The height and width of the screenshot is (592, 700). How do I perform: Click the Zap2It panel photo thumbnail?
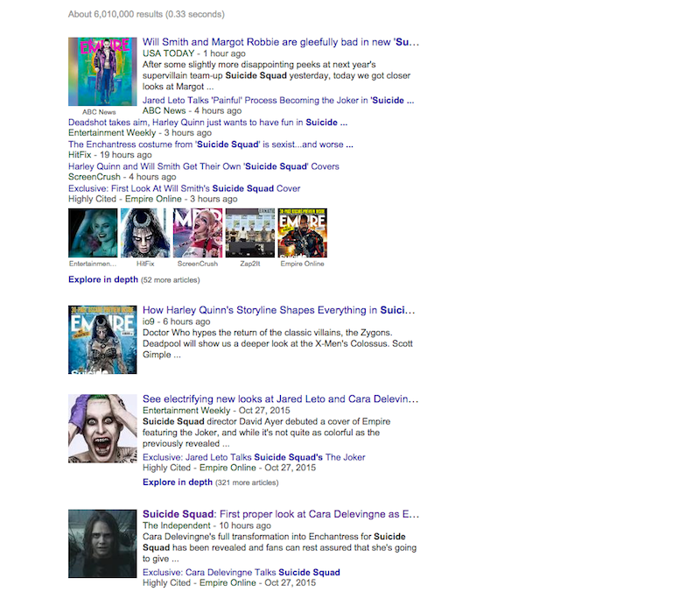(x=250, y=233)
